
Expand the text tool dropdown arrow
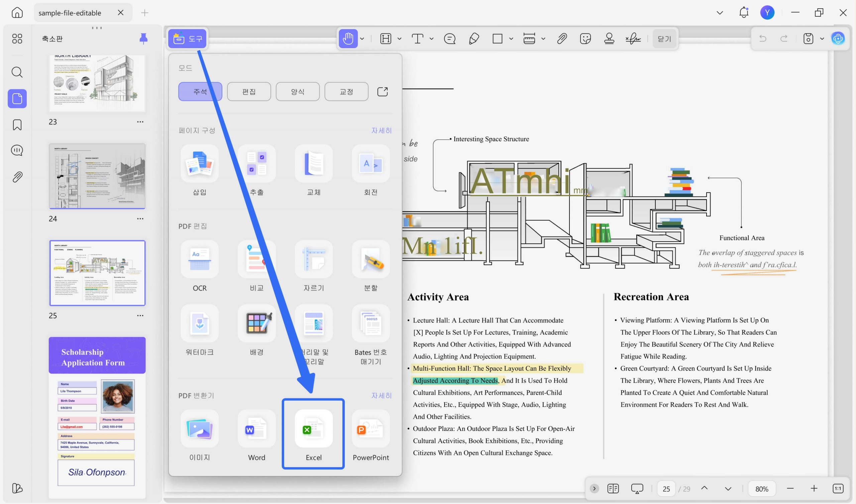431,39
